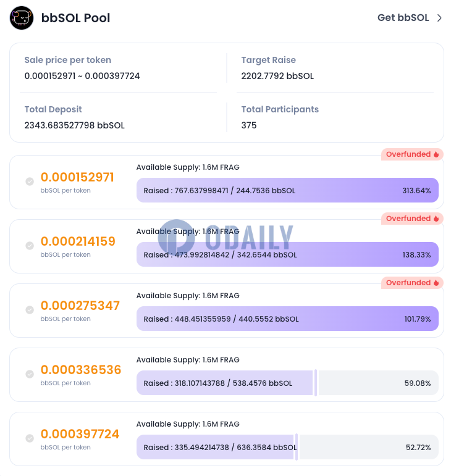The height and width of the screenshot is (476, 451).
Task: Click the bbSOL Pool logo icon
Action: click(x=22, y=18)
